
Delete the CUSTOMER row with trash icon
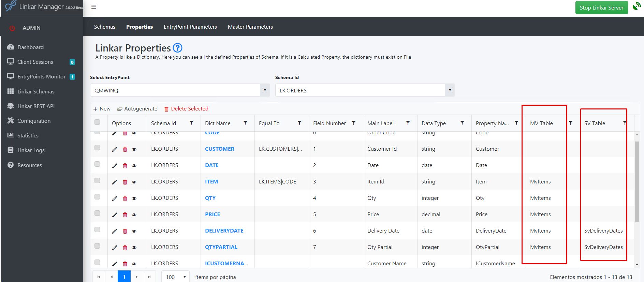(x=125, y=149)
